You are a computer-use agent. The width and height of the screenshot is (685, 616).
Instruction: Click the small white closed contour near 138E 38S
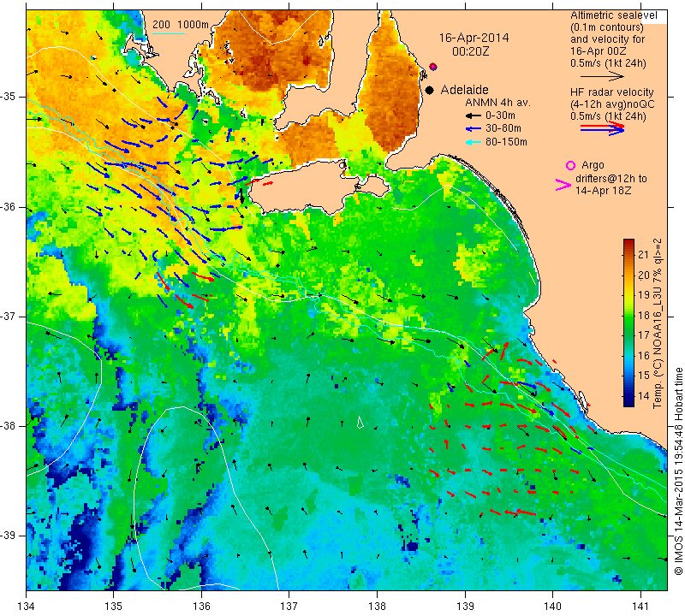click(360, 422)
